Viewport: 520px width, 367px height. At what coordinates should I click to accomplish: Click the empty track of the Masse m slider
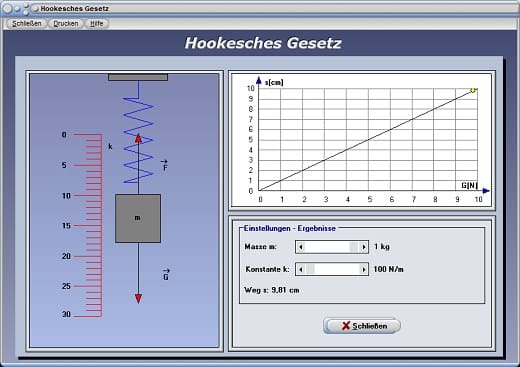click(x=327, y=247)
